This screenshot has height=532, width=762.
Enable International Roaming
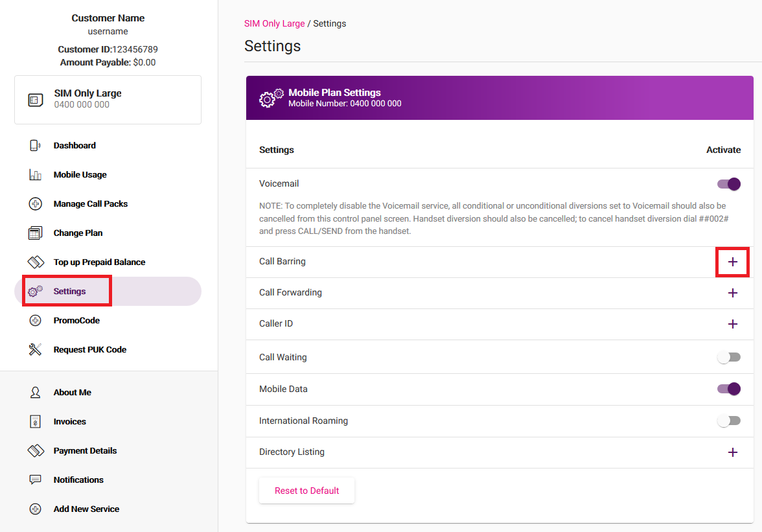click(x=729, y=421)
